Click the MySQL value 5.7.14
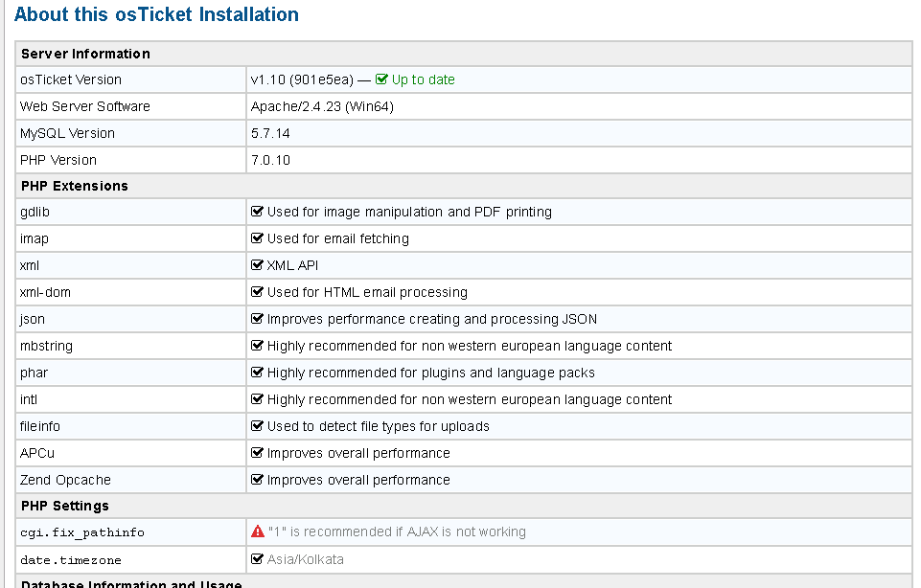Viewport: 921px width, 588px height. pyautogui.click(x=270, y=133)
